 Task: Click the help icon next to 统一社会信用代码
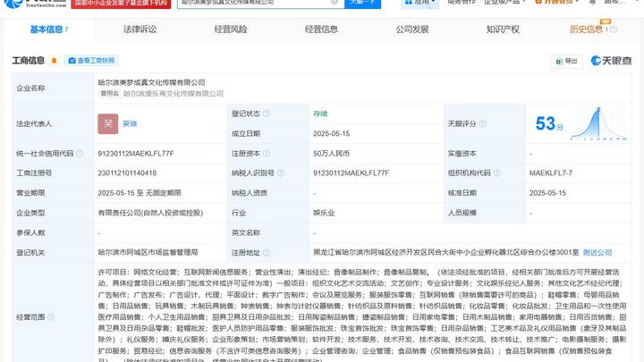[80, 154]
